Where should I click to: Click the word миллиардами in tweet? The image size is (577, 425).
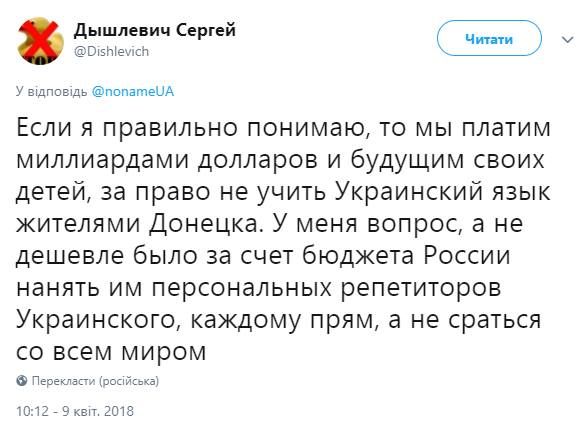[103, 160]
